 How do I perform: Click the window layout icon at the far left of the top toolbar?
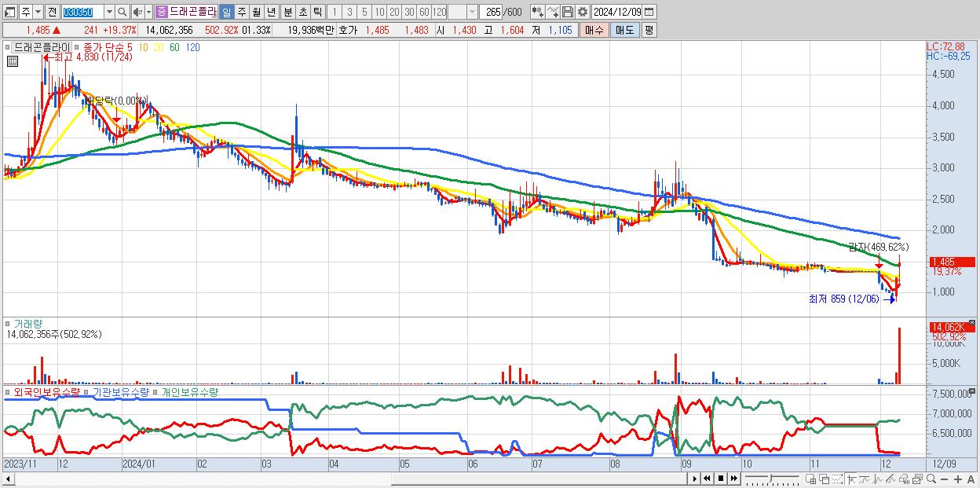(x=9, y=12)
